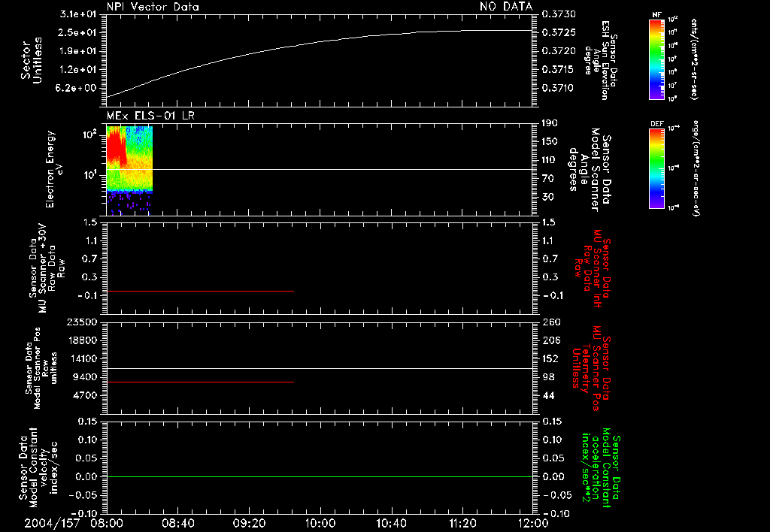
Task: Click the 10:00 time tick label
Action: tap(320, 523)
